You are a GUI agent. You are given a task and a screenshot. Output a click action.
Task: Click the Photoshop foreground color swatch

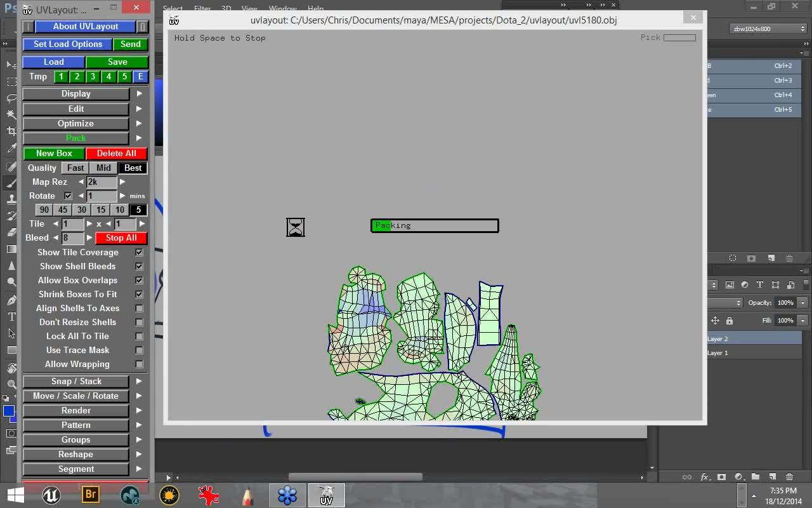(x=8, y=411)
